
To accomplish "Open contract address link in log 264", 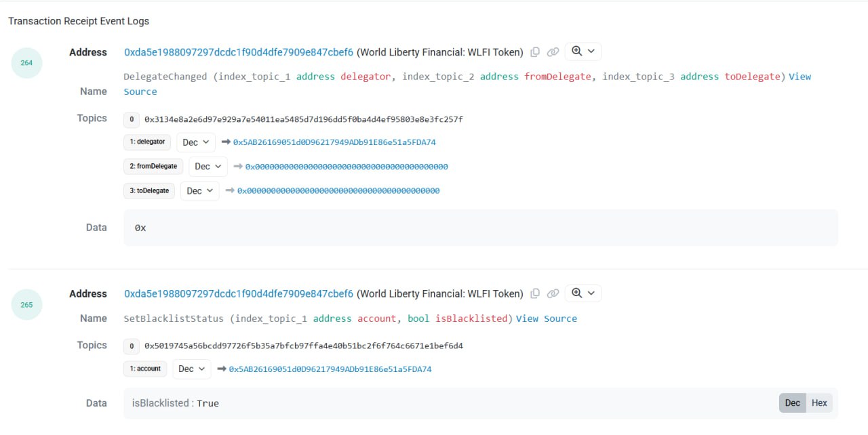I will (x=239, y=52).
